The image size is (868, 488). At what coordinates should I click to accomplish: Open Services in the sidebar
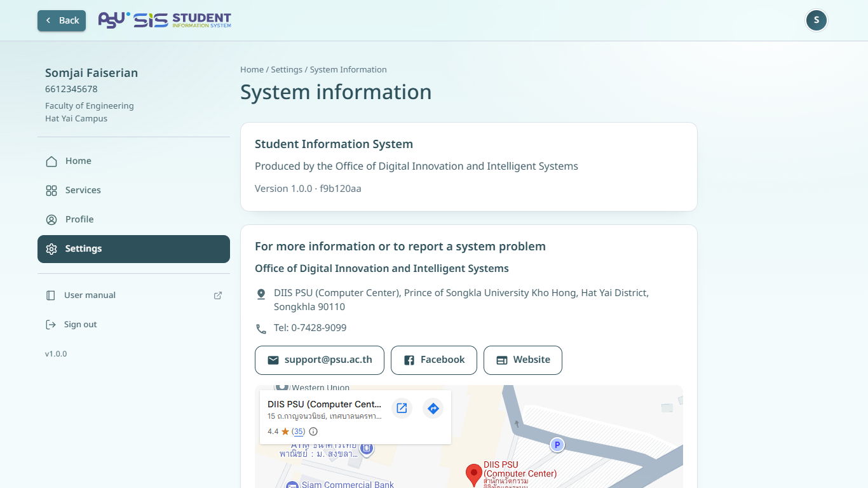pyautogui.click(x=133, y=191)
